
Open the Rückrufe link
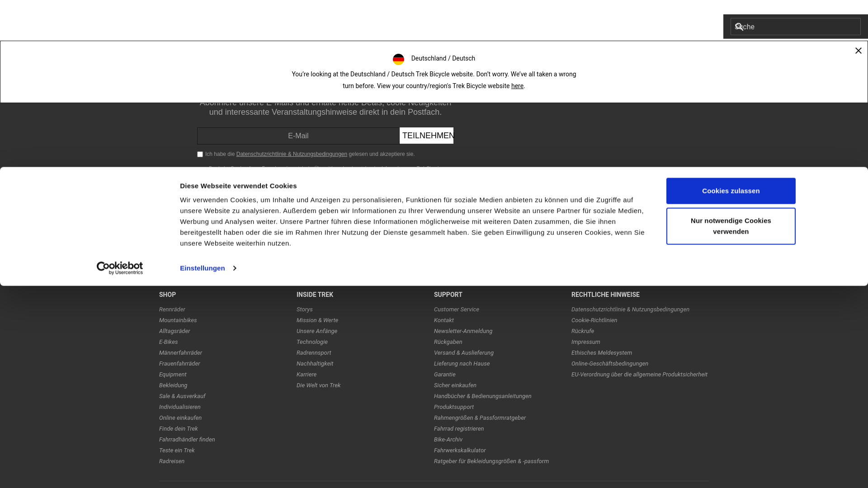pos(582,331)
